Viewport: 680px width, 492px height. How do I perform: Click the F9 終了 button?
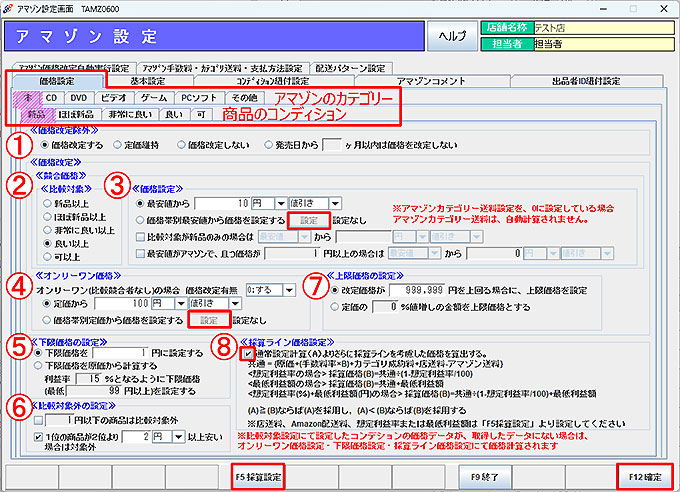point(484,477)
